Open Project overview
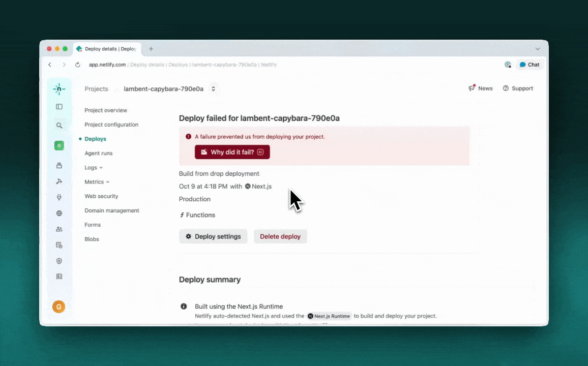Viewport: 588px width, 366px height. pos(106,110)
